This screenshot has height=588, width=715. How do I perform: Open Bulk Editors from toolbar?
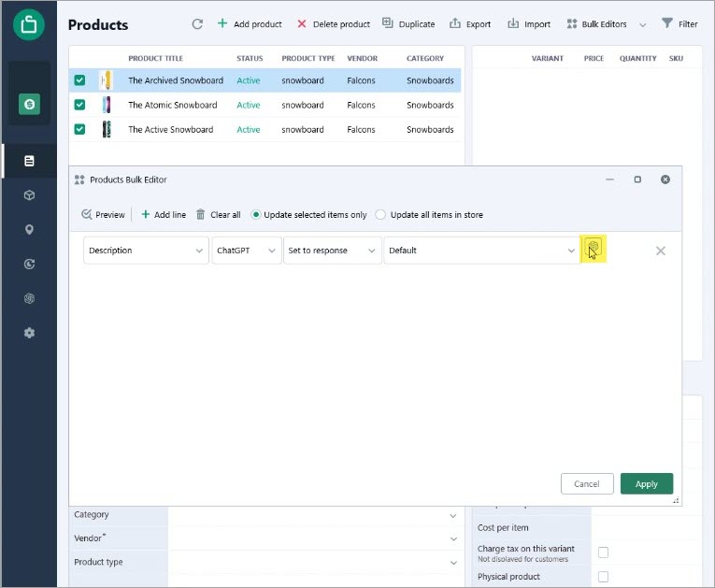pyautogui.click(x=596, y=24)
